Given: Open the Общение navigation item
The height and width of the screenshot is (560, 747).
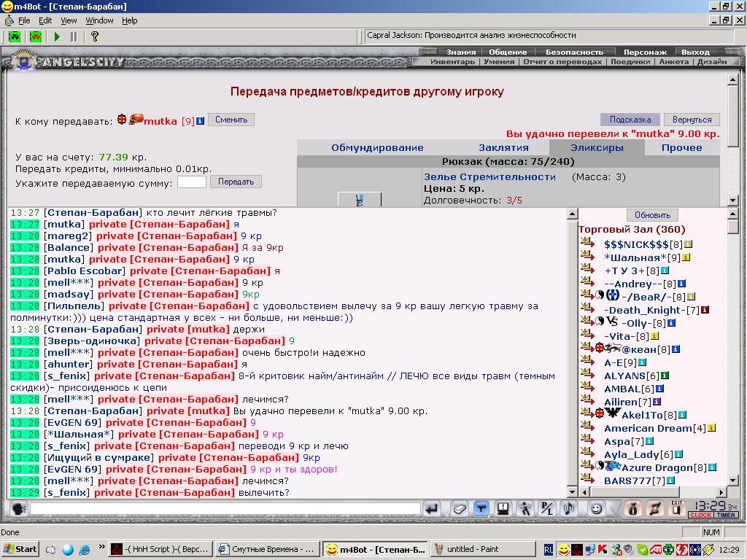Looking at the screenshot, I should pyautogui.click(x=508, y=52).
